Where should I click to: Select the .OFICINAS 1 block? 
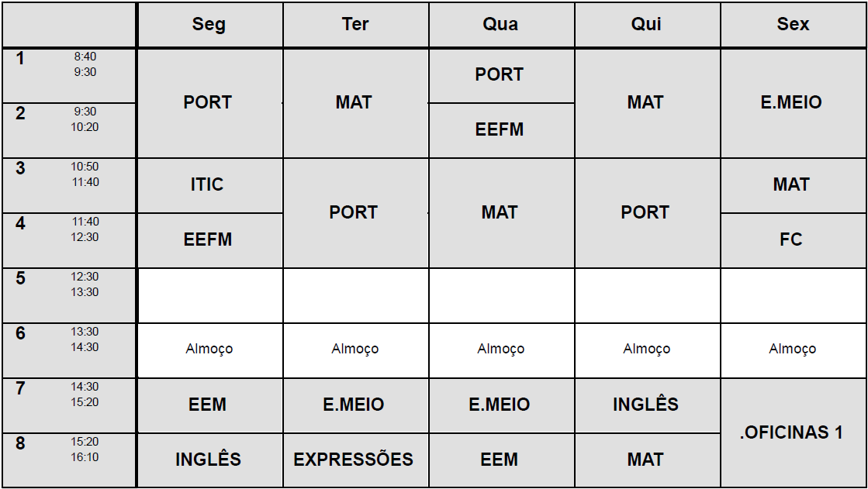(792, 432)
